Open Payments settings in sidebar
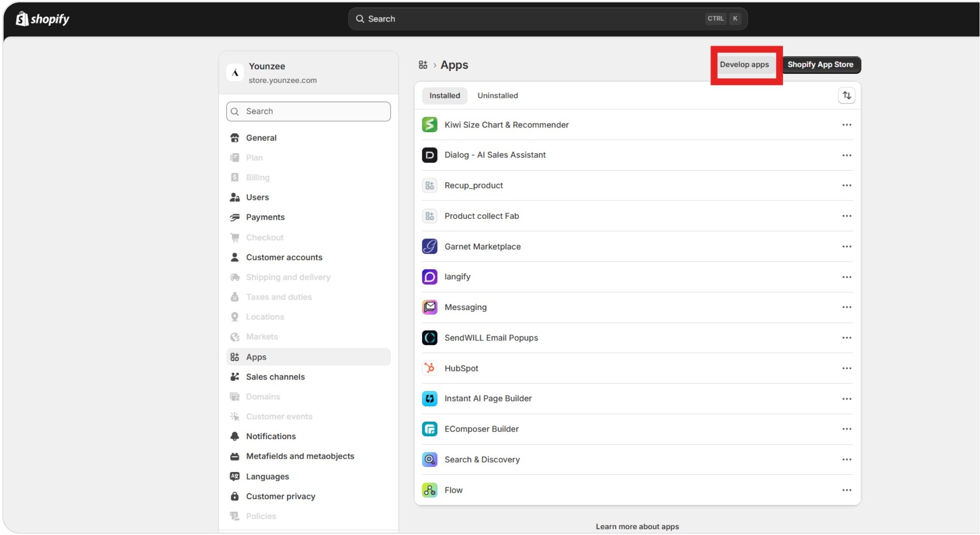This screenshot has width=980, height=535. coord(308,217)
